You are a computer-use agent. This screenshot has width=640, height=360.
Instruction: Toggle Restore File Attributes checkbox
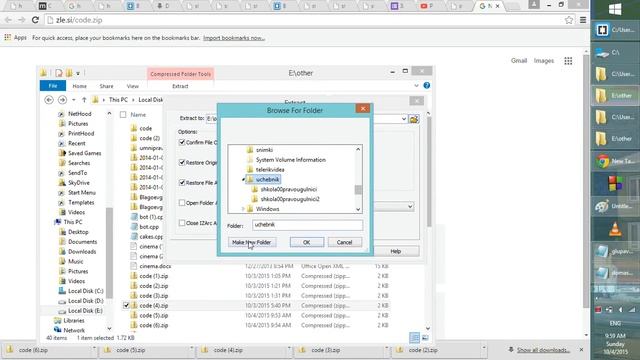click(182, 182)
